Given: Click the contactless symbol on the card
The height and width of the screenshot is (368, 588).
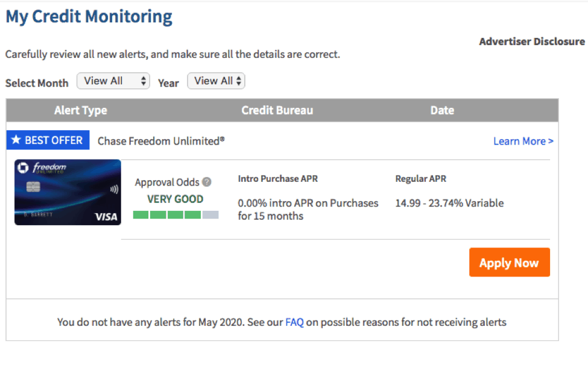Looking at the screenshot, I should (114, 190).
